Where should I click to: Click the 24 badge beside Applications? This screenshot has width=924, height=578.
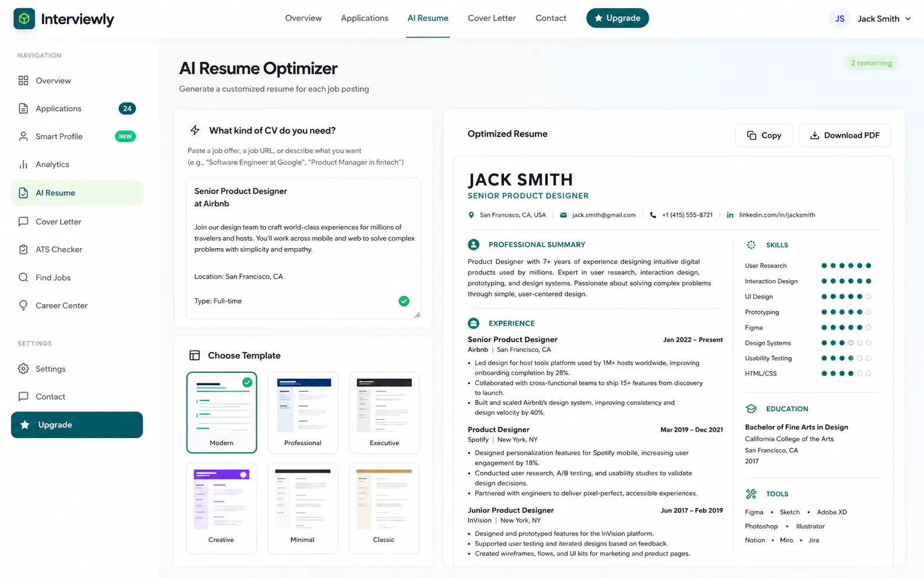(x=127, y=108)
